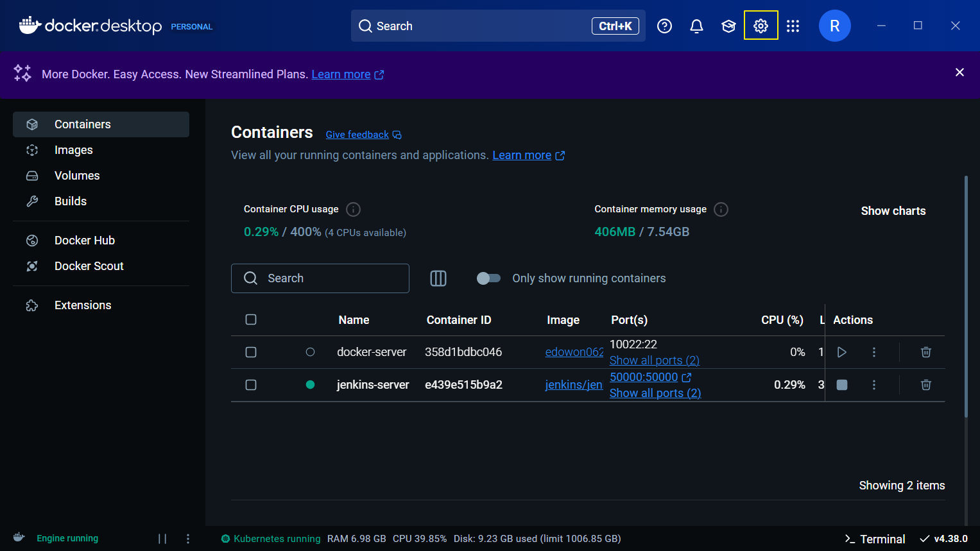Click the docker-server container name
980x551 pixels.
[372, 352]
